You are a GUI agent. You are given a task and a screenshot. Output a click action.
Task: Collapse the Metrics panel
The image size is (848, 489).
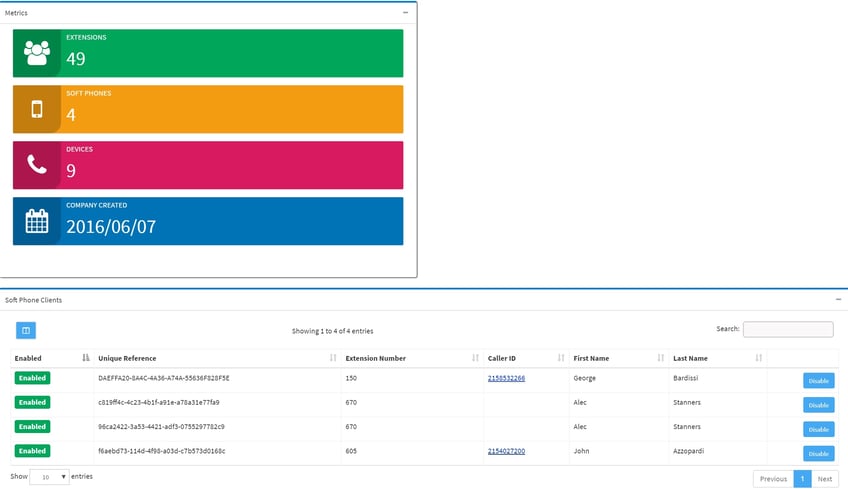406,12
